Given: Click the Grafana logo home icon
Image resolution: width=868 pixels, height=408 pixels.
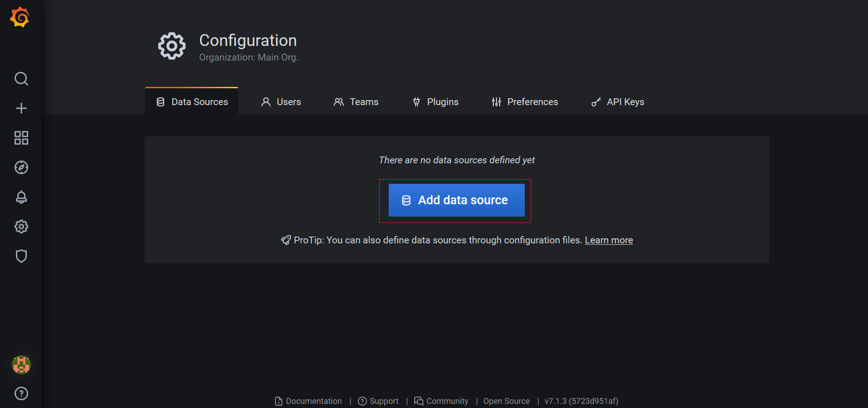Looking at the screenshot, I should 20,17.
